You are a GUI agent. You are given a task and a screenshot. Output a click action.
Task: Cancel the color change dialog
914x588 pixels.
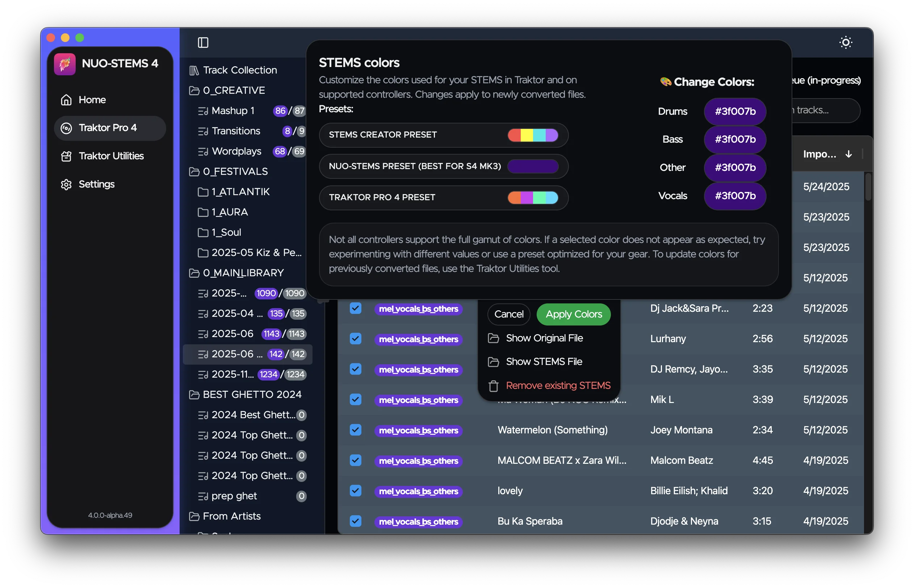[x=508, y=314]
